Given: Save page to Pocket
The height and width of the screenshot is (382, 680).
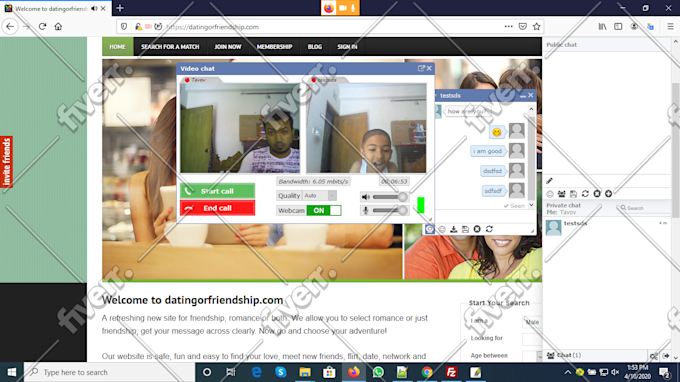Looking at the screenshot, I should (523, 26).
